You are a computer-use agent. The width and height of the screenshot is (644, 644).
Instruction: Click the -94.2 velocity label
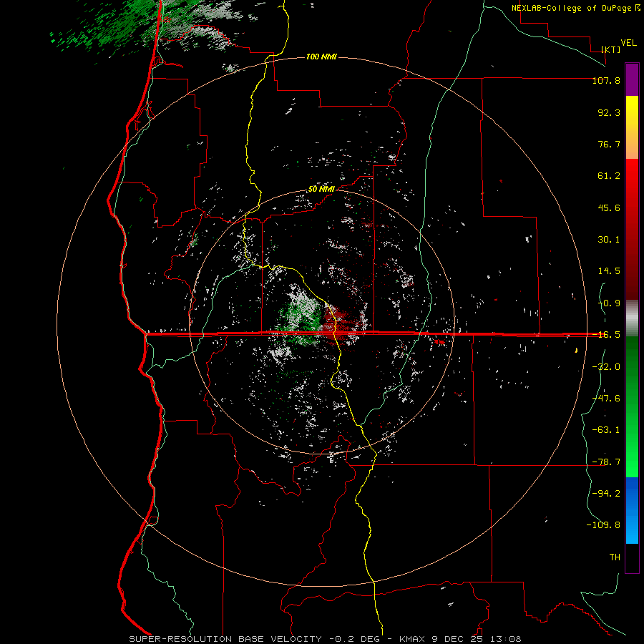[x=606, y=494]
